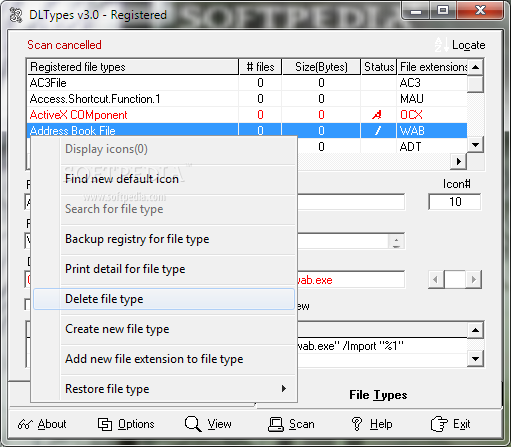Click the Status column header
This screenshot has width=511, height=447.
[x=379, y=67]
